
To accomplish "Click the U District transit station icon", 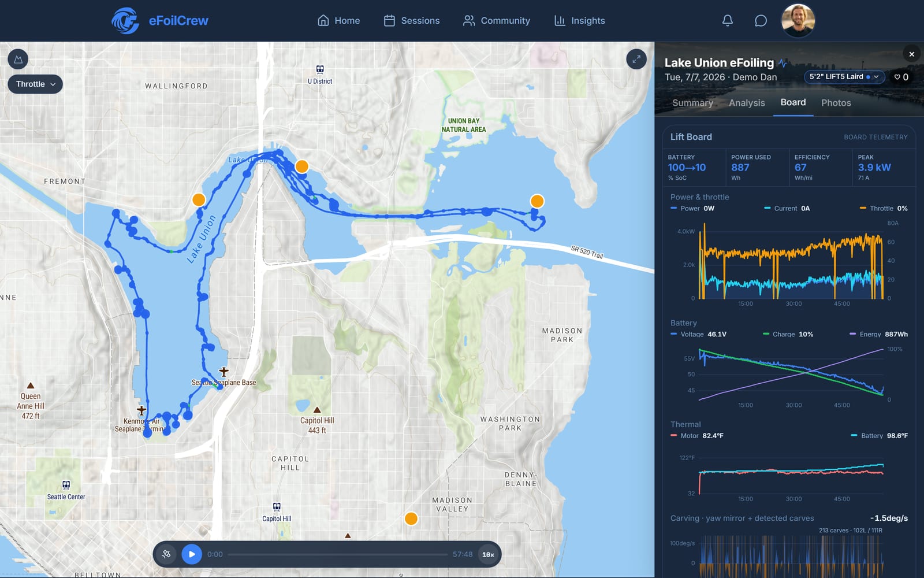I will [320, 69].
